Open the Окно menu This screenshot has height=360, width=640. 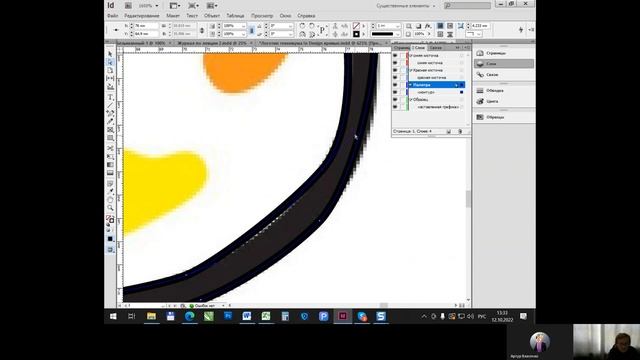click(x=285, y=16)
